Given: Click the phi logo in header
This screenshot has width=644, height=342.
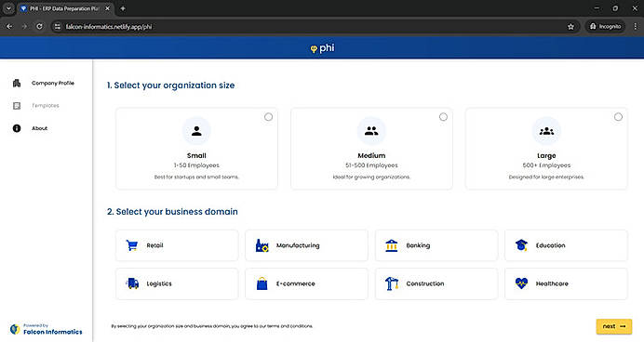Looking at the screenshot, I should [322, 48].
